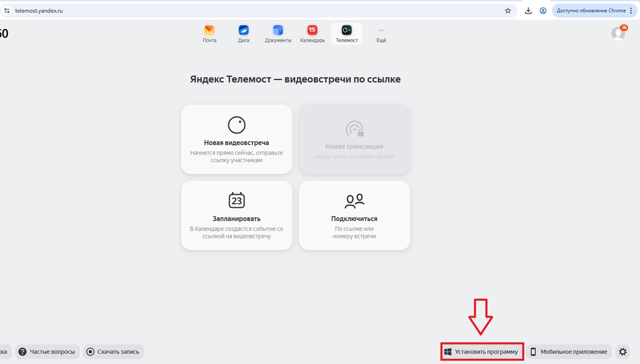
Task: Open Диск cloud storage icon
Action: [x=243, y=34]
